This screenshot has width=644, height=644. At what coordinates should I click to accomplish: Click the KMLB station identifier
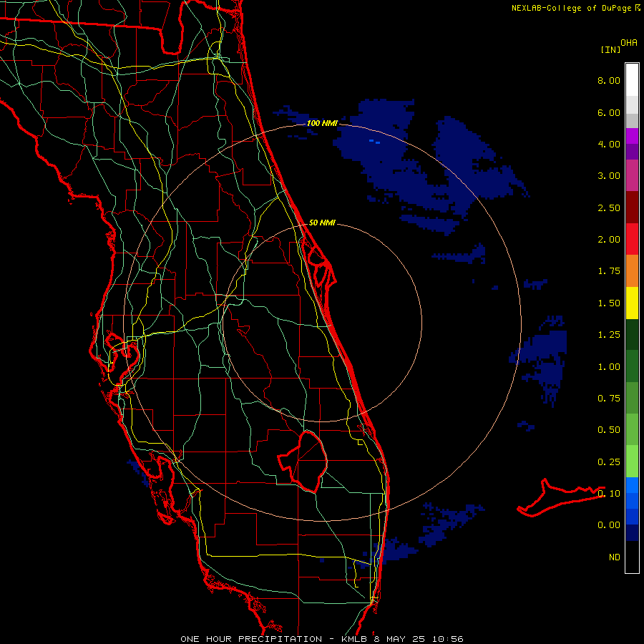tap(355, 639)
